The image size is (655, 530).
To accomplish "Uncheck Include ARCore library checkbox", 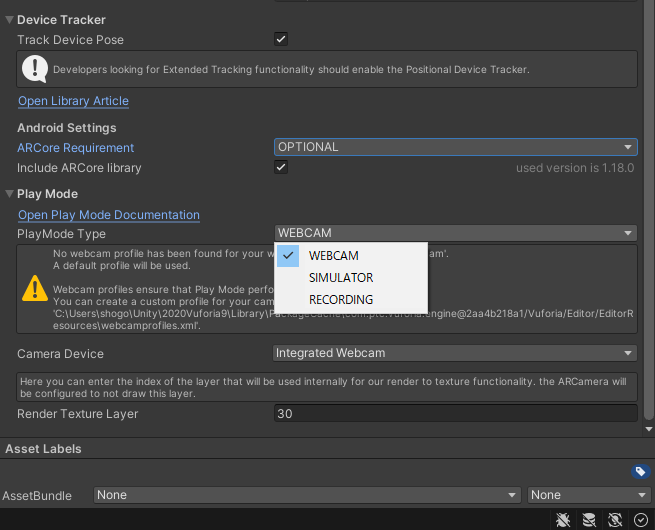I will pos(281,167).
